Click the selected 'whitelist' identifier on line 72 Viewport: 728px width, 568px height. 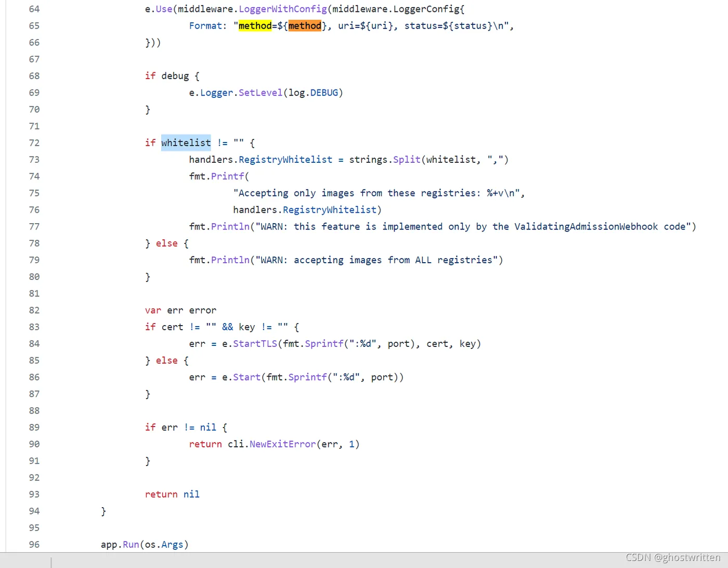(186, 143)
